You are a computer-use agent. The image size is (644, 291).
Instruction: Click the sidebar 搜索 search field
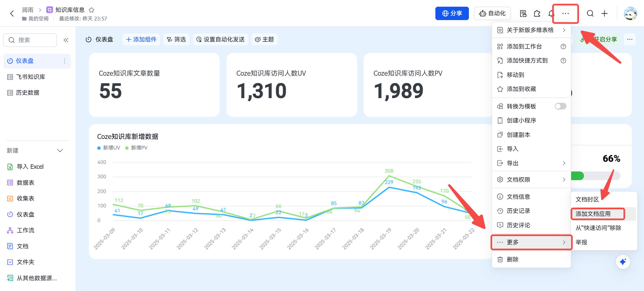(x=30, y=40)
